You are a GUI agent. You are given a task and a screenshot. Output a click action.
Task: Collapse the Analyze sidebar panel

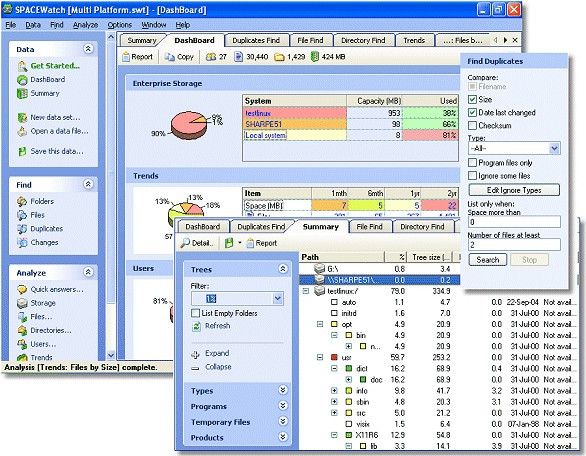(x=88, y=272)
